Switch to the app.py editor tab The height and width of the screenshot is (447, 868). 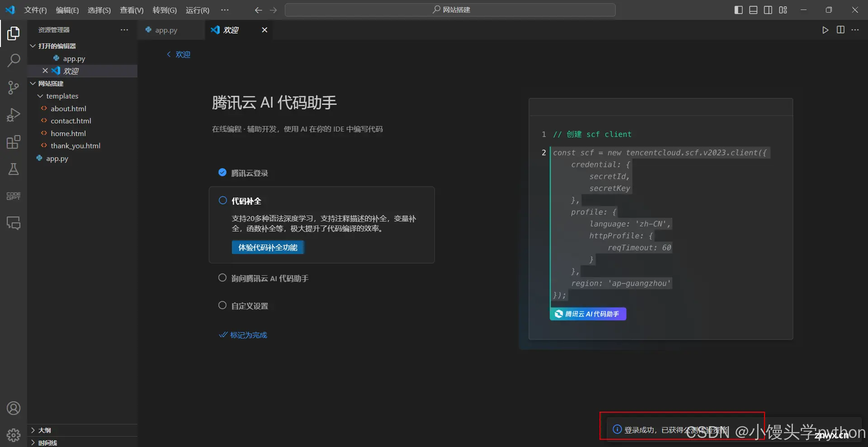coord(171,30)
